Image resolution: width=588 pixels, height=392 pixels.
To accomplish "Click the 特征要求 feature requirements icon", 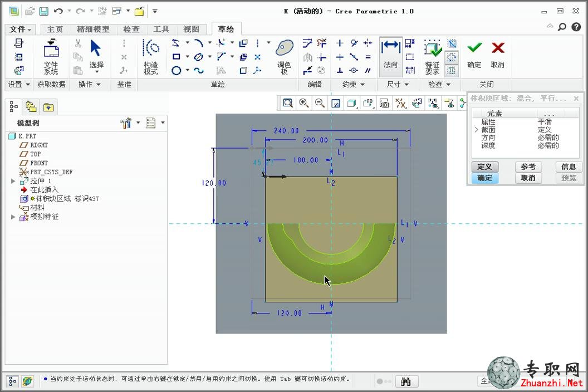I will pyautogui.click(x=433, y=56).
